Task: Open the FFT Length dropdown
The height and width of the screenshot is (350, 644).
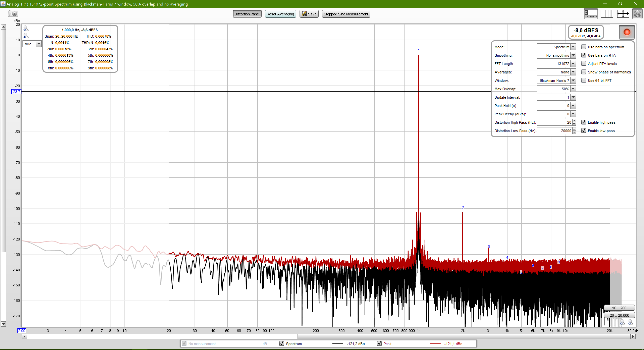Action: [573, 64]
